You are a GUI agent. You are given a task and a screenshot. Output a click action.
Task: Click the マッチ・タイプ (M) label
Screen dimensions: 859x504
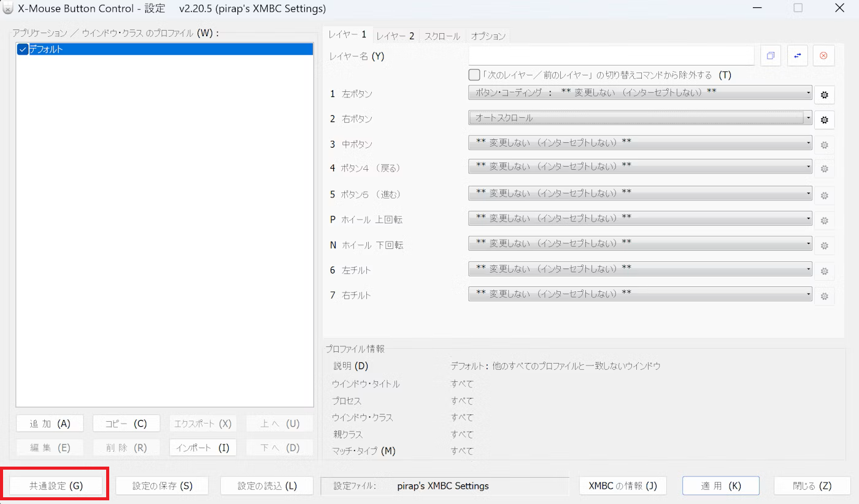pyautogui.click(x=363, y=451)
